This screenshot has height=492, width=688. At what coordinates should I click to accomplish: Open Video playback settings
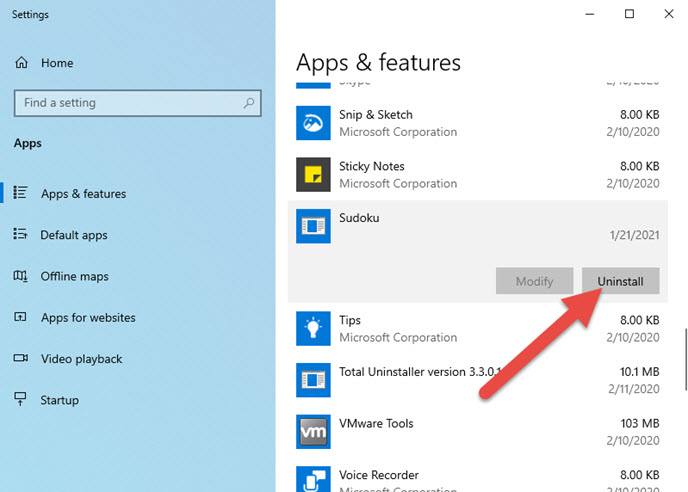pyautogui.click(x=82, y=359)
